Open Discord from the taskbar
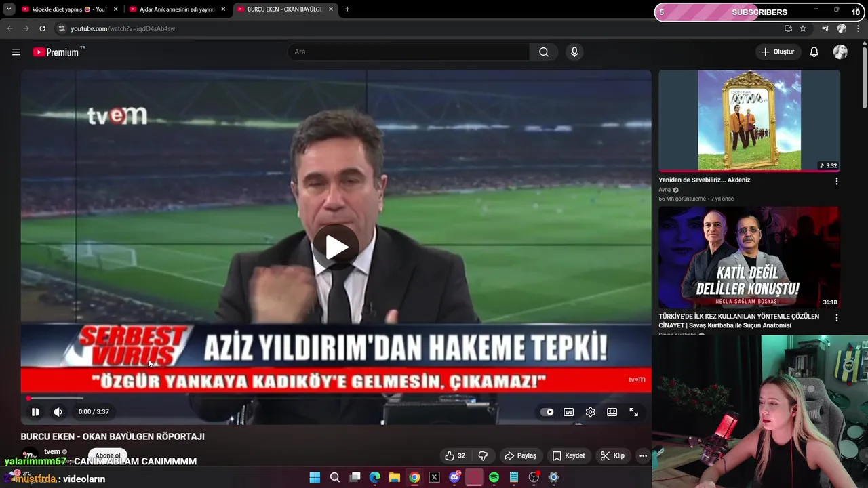This screenshot has width=868, height=488. click(x=454, y=478)
